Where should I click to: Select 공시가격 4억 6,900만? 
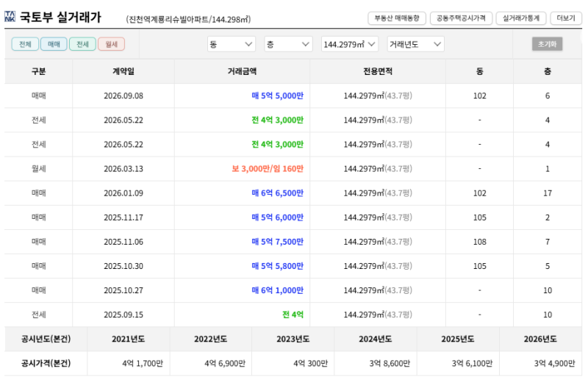(225, 363)
